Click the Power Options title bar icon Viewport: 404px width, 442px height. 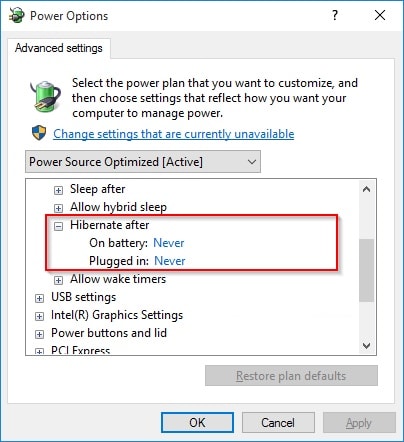coord(17,15)
